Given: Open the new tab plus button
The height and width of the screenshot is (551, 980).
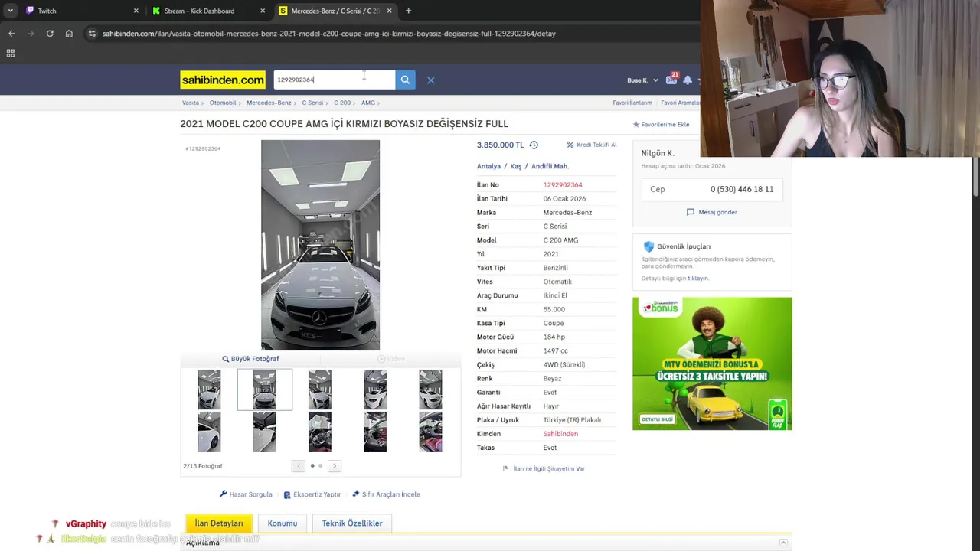Looking at the screenshot, I should tap(408, 11).
